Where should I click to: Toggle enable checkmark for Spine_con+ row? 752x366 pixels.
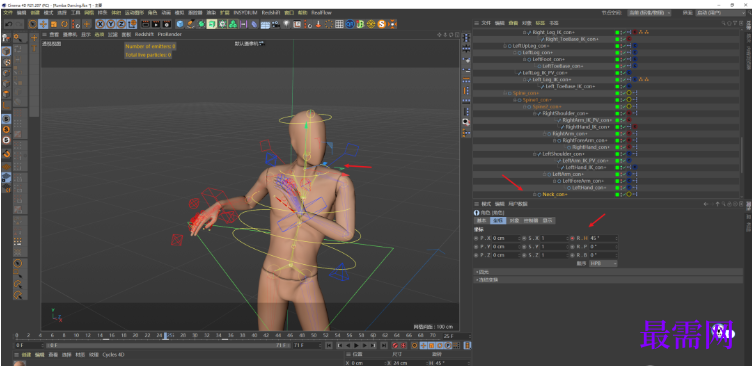point(624,93)
